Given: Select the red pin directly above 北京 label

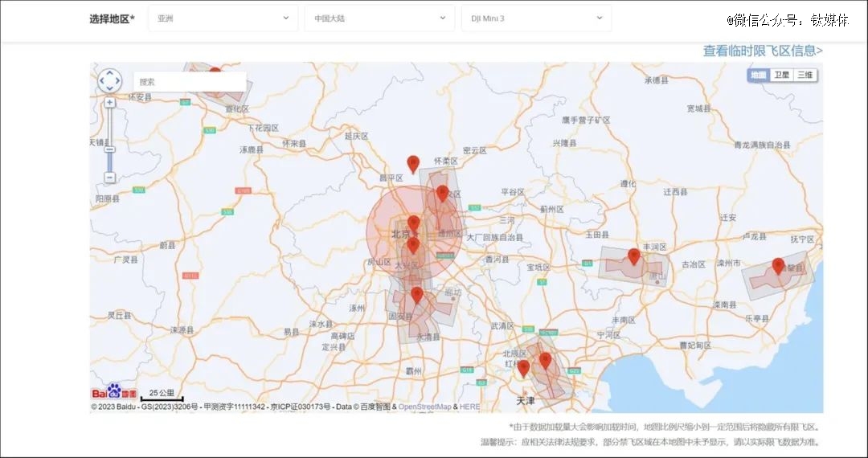Looking at the screenshot, I should point(414,223).
